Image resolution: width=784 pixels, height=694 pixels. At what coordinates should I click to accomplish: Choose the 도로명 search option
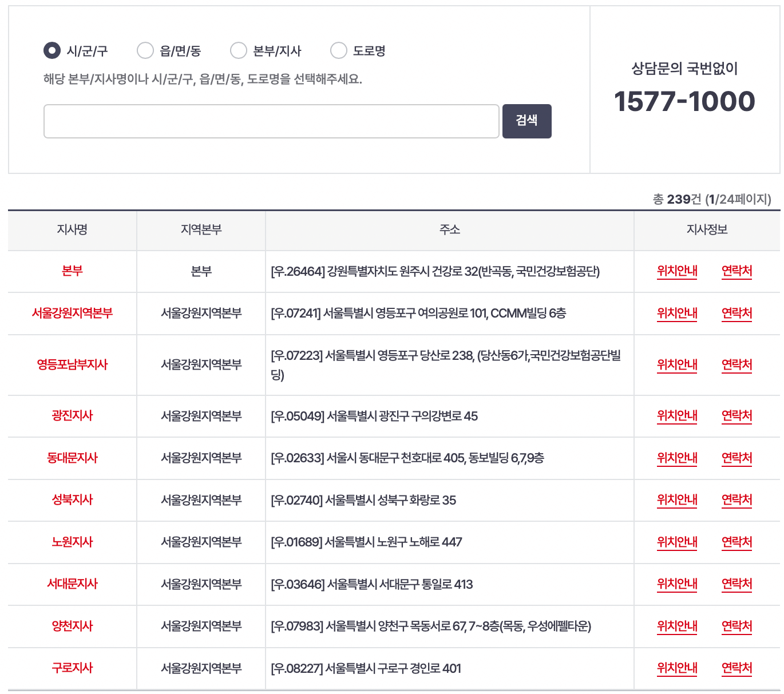[x=339, y=50]
